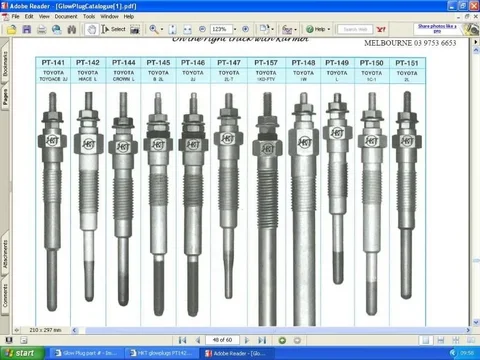Switch to Continuous Facing layout
This screenshot has height=360, width=480.
pyautogui.click(x=456, y=340)
